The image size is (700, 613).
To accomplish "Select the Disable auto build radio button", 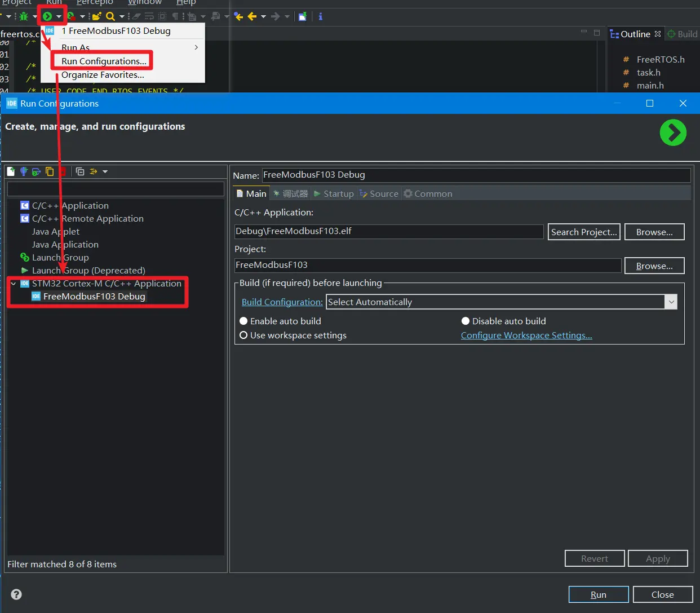I will [466, 321].
